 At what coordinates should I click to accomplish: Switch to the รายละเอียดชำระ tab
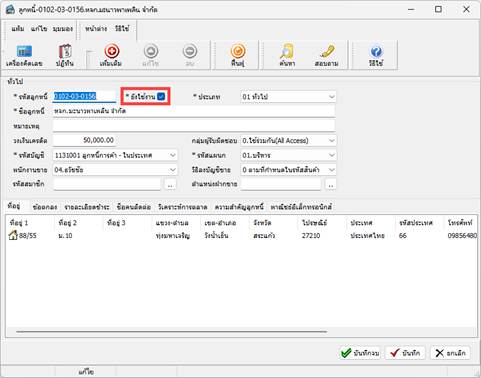pyautogui.click(x=87, y=207)
